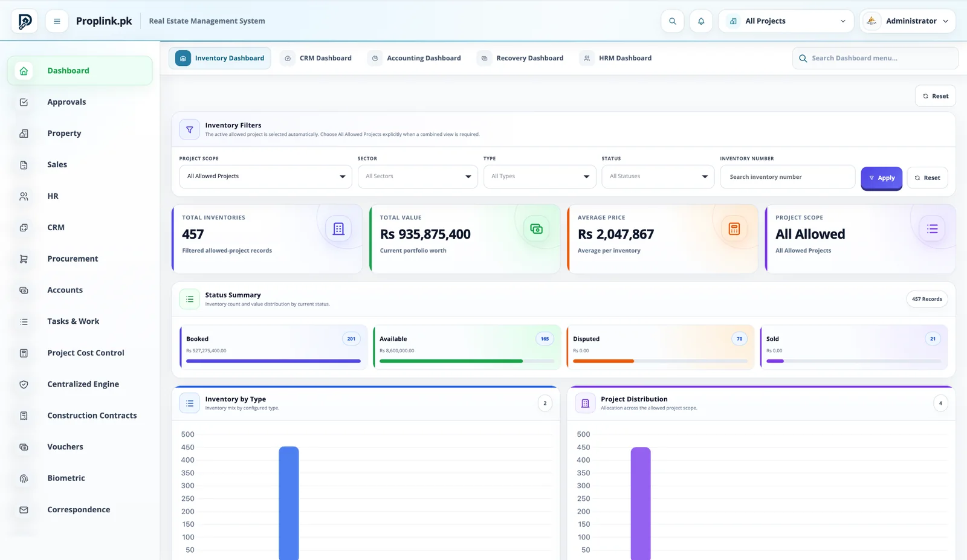Click the Available green progress bar
Image resolution: width=967 pixels, height=560 pixels.
point(451,361)
